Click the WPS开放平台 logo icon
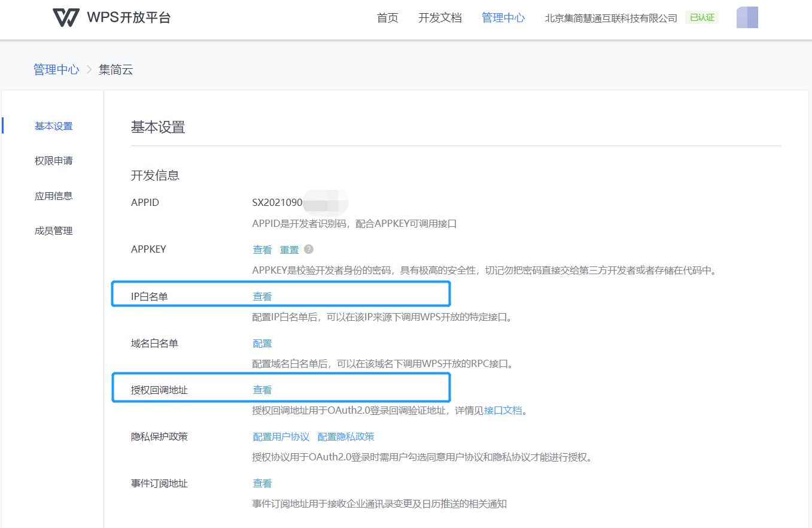Image resolution: width=812 pixels, height=528 pixels. [66, 18]
